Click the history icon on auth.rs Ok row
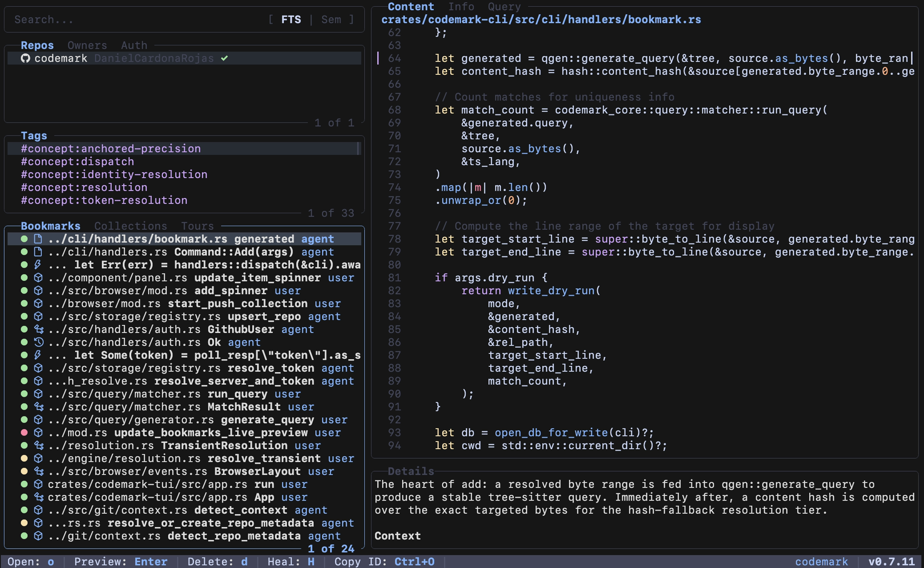Viewport: 924px width, 568px height. (x=38, y=342)
